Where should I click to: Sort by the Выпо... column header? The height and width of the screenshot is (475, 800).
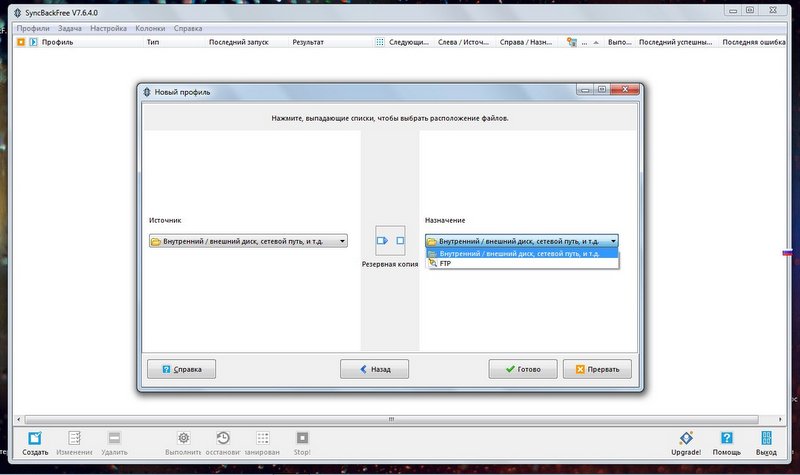click(x=619, y=42)
